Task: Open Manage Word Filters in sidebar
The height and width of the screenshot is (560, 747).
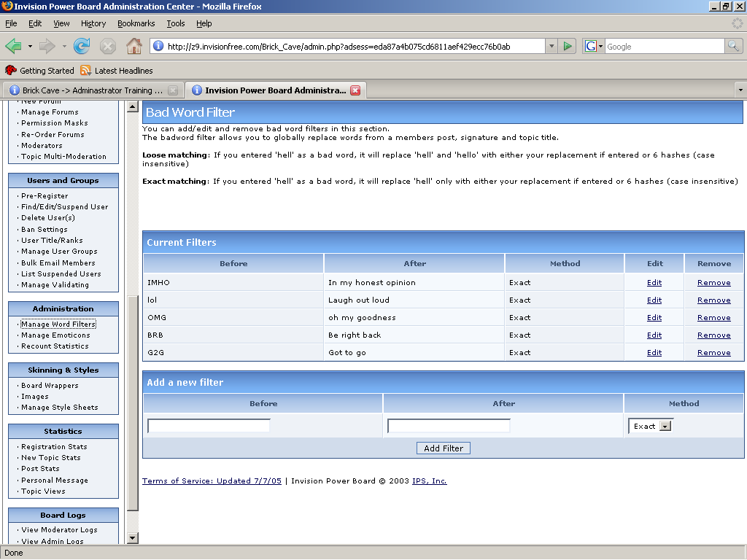Action: pyautogui.click(x=58, y=324)
